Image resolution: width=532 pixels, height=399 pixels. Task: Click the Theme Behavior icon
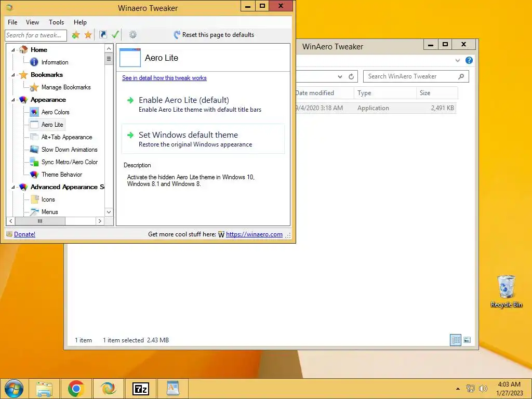pyautogui.click(x=34, y=175)
